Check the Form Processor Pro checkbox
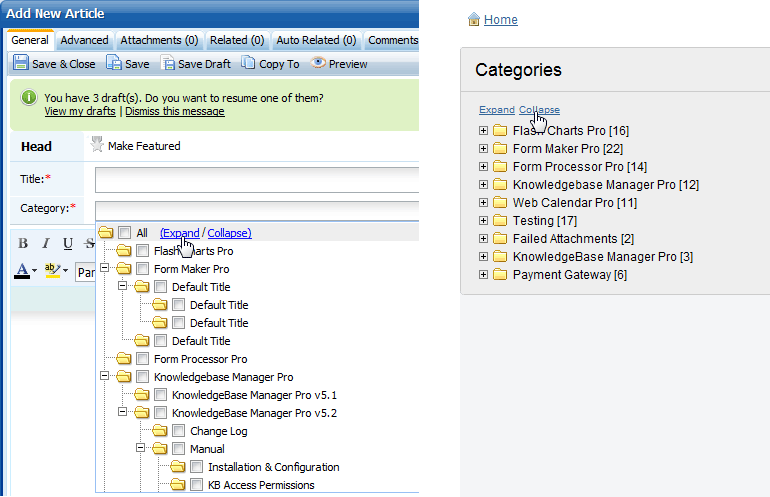Screen dimensions: 770x497 click(142, 359)
